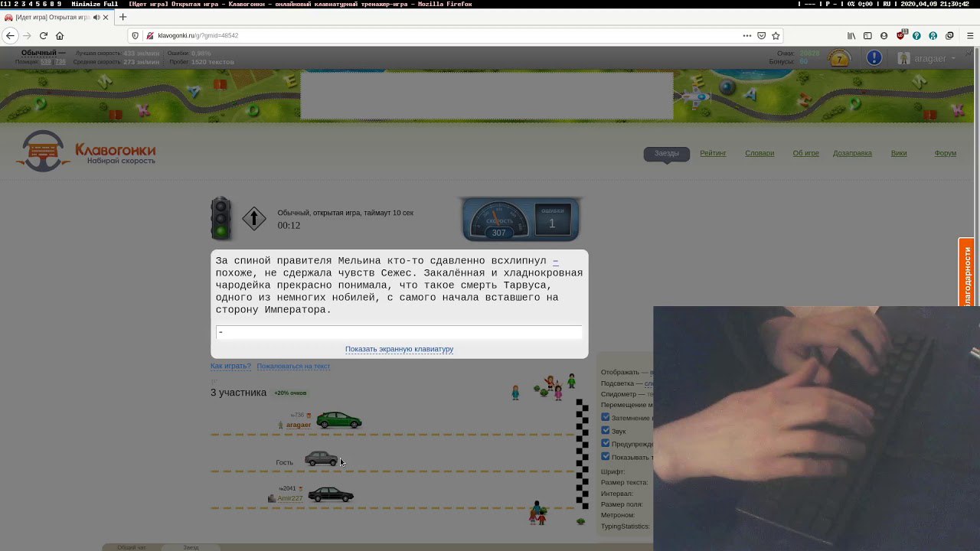This screenshot has width=980, height=551.
Task: Reload the Klavogonki page
Action: 44,35
